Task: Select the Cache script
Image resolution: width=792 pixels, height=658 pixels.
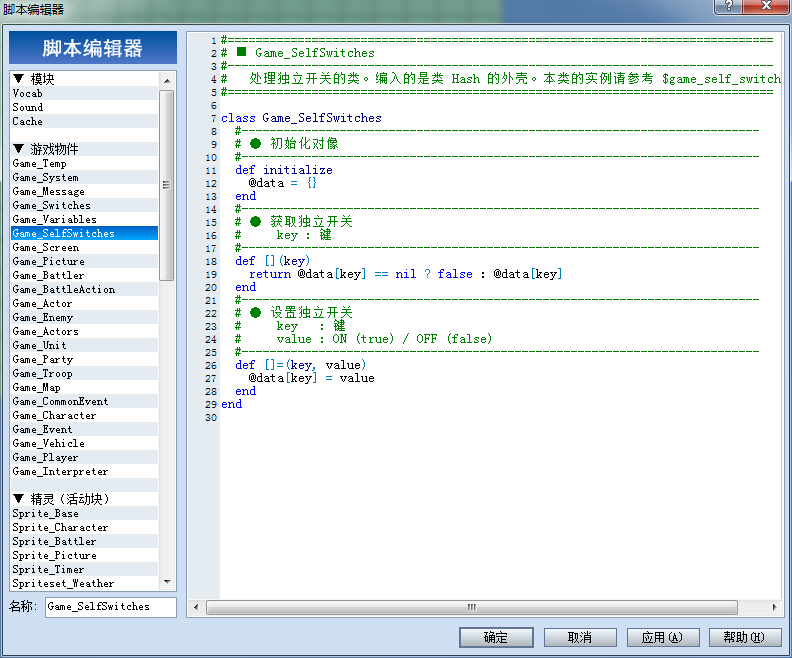Action: click(84, 121)
